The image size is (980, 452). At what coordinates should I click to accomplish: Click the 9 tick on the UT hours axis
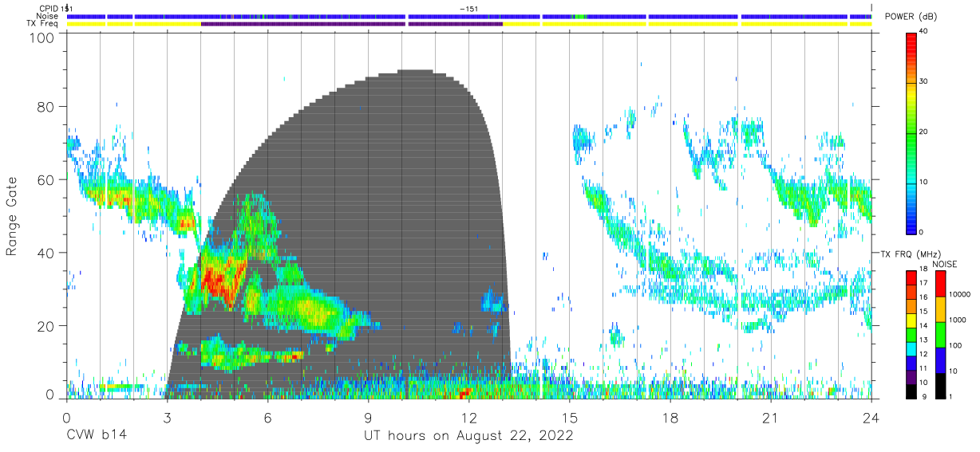368,418
